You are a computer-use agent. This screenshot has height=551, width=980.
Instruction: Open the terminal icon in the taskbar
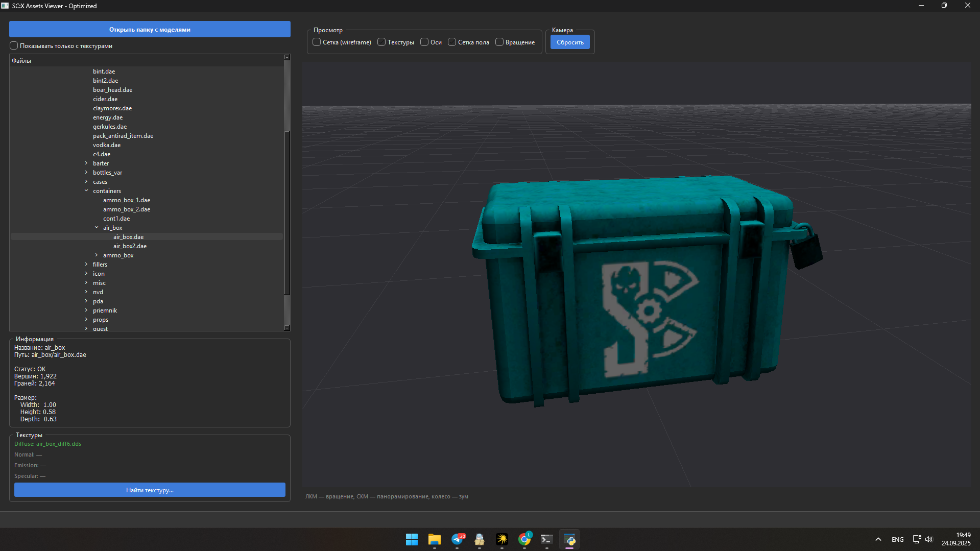(546, 539)
